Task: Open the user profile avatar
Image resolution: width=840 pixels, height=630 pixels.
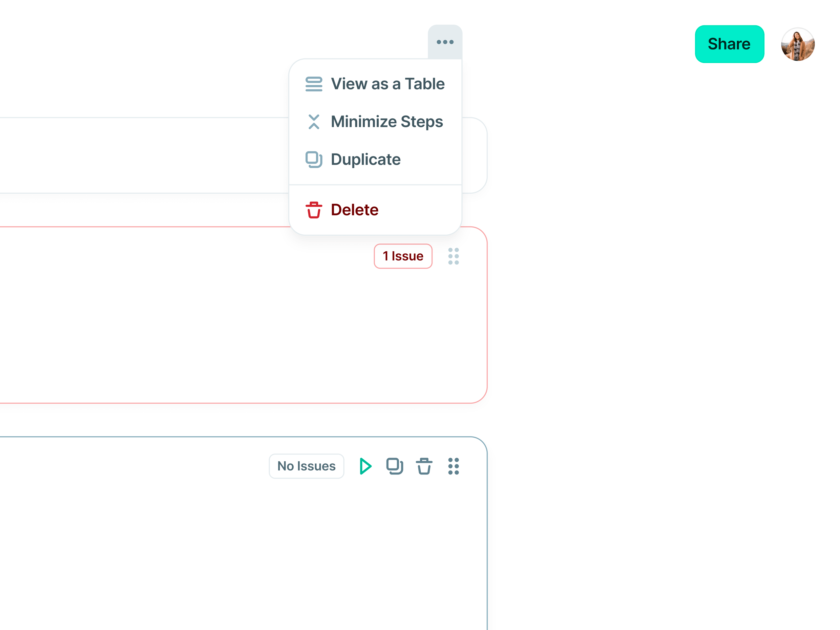Action: point(797,44)
